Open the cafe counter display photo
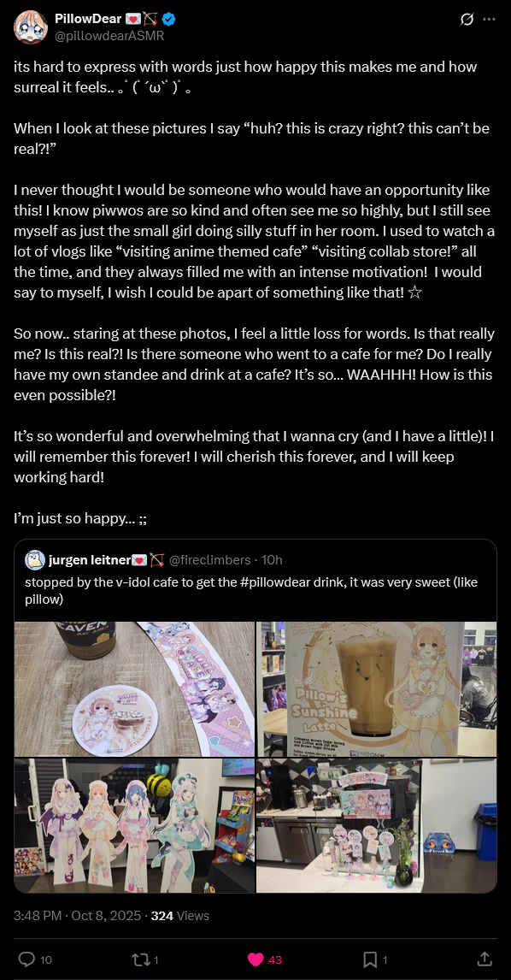Screen dimensions: 511x980 377,825
